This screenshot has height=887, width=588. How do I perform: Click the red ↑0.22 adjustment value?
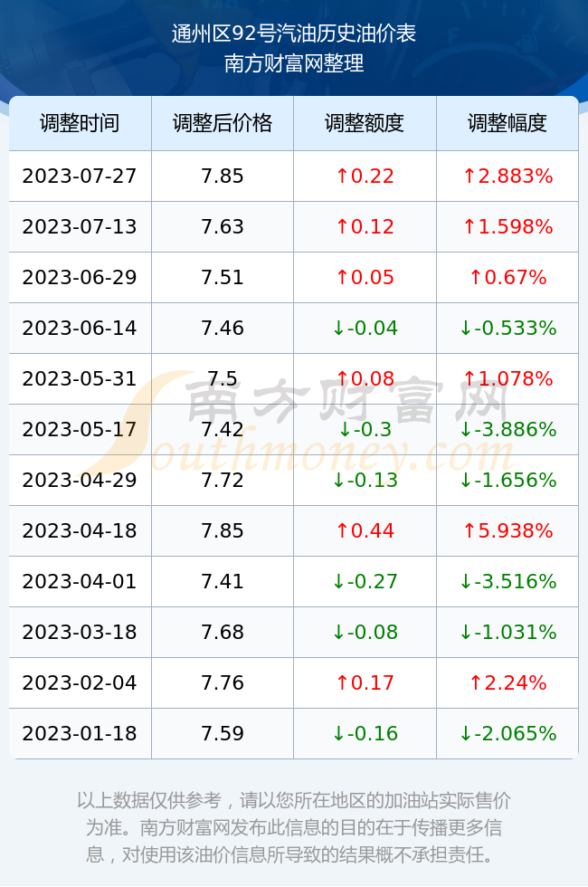(x=365, y=176)
